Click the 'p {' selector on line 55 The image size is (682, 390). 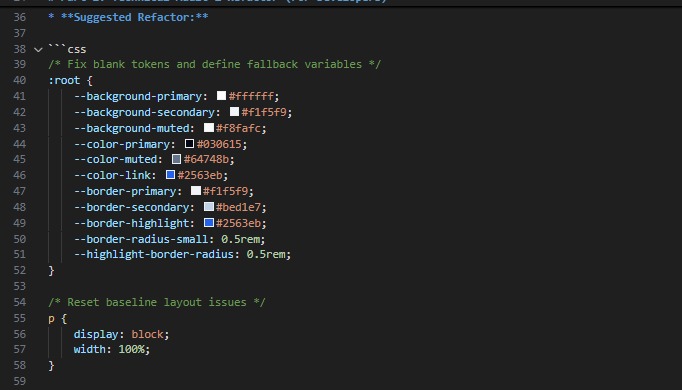click(57, 319)
